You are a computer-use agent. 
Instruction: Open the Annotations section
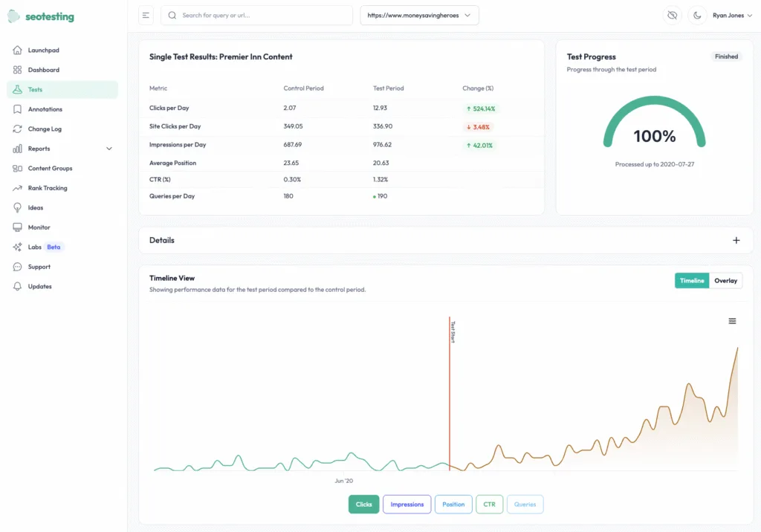click(x=45, y=109)
